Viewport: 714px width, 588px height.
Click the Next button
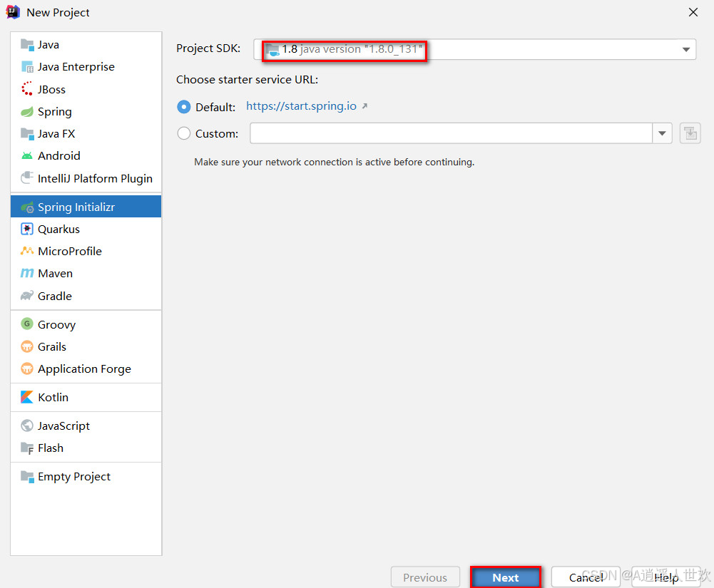coord(506,577)
